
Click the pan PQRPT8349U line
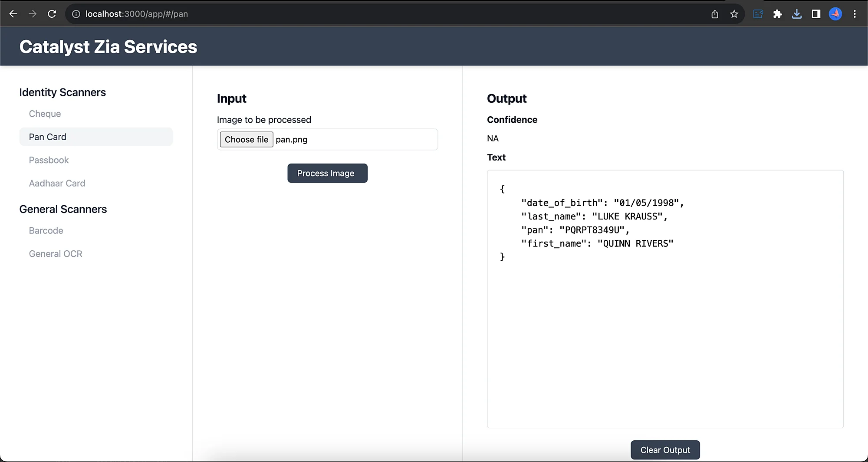pos(575,230)
